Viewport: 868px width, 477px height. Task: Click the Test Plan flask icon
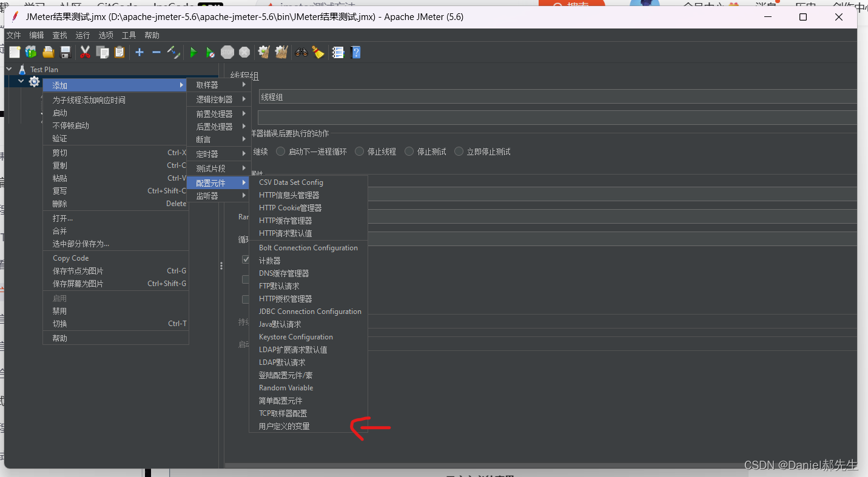22,70
